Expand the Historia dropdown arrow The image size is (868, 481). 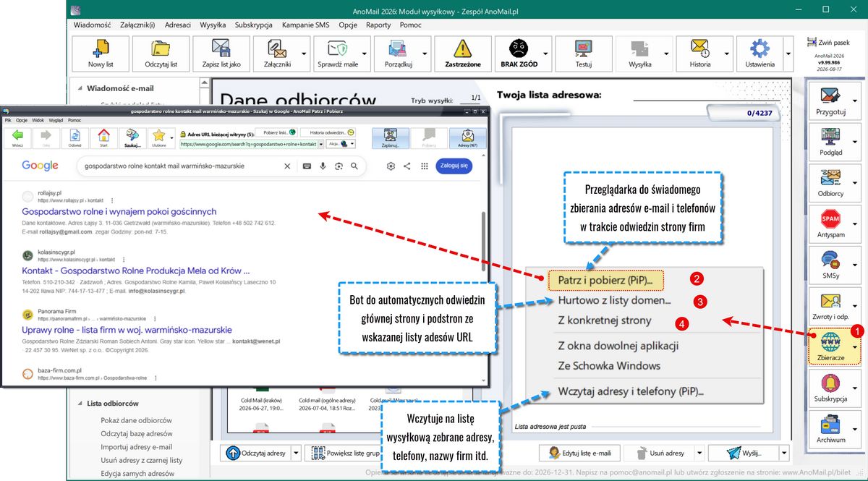click(x=726, y=54)
